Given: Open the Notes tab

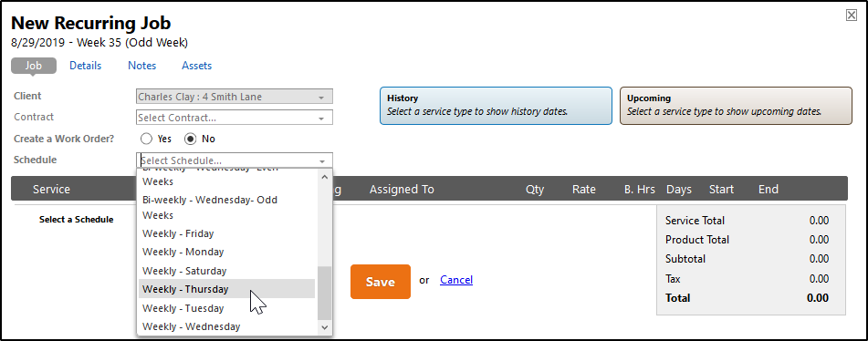Looking at the screenshot, I should [142, 66].
